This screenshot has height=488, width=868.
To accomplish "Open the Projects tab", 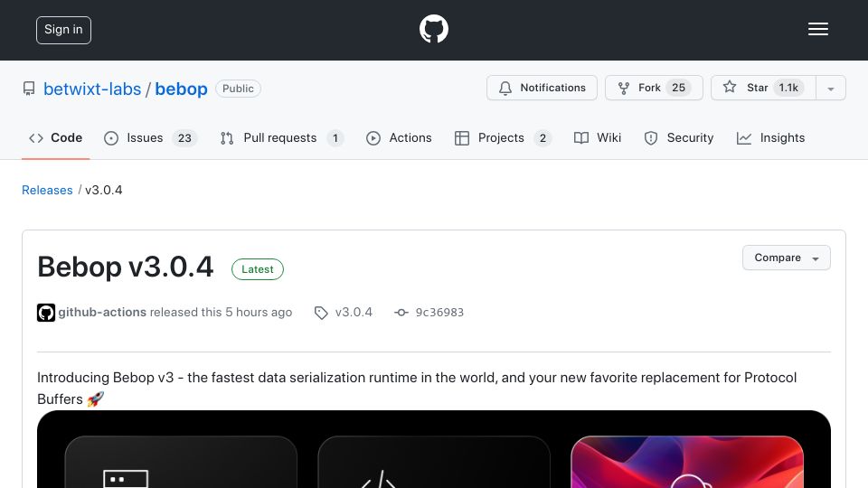I will [x=503, y=137].
